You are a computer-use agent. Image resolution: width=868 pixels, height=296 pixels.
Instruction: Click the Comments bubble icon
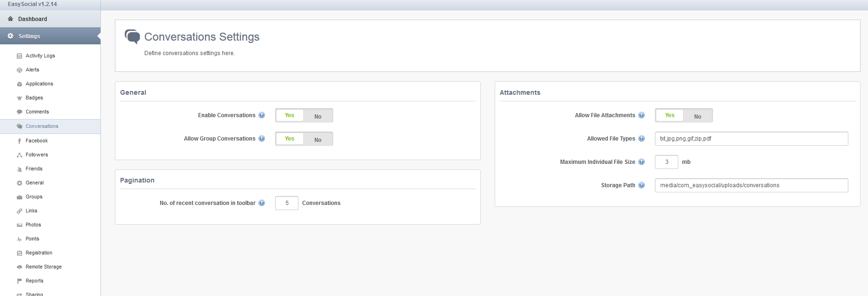(x=19, y=112)
